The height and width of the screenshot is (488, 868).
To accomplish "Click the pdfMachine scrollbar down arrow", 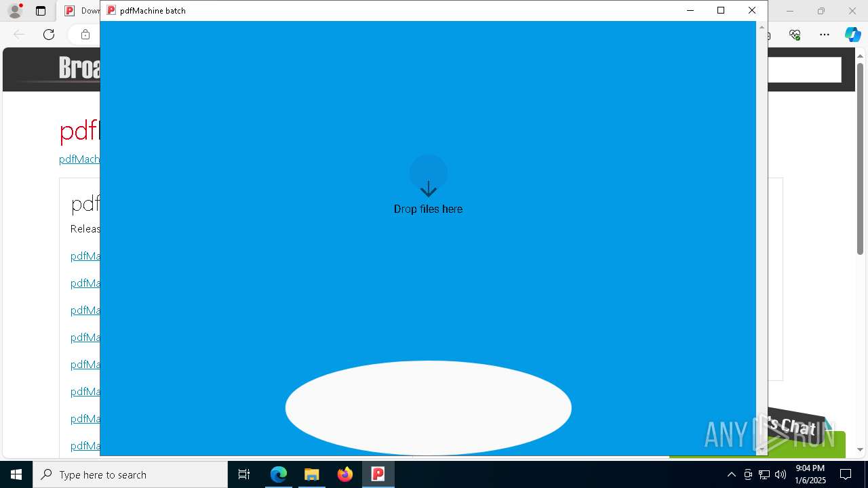I will 762,450.
